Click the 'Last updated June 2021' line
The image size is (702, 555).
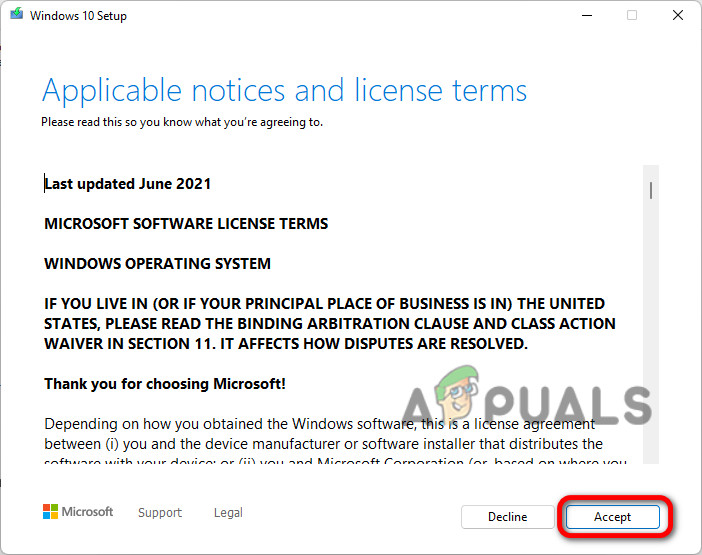[x=128, y=184]
